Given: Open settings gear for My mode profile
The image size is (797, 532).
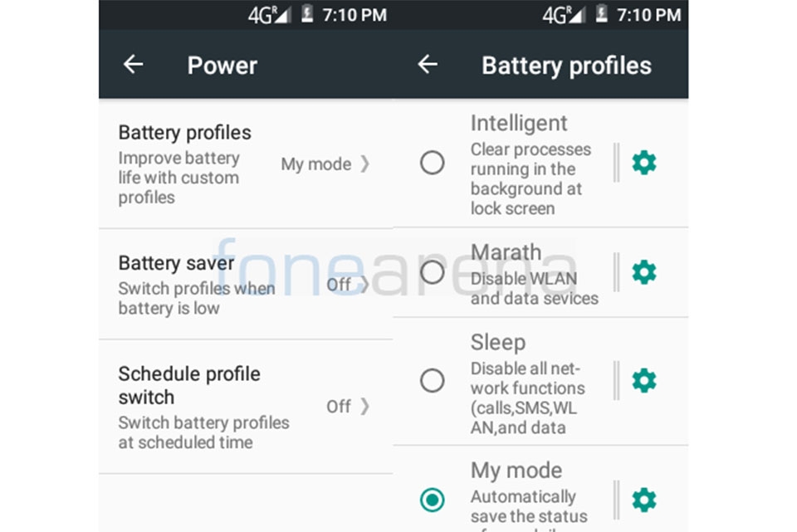Looking at the screenshot, I should click(644, 500).
